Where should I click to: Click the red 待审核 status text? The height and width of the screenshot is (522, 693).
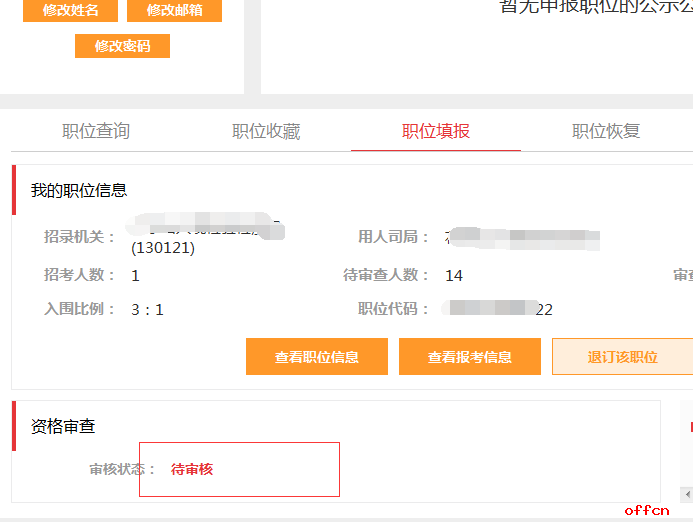pos(192,469)
